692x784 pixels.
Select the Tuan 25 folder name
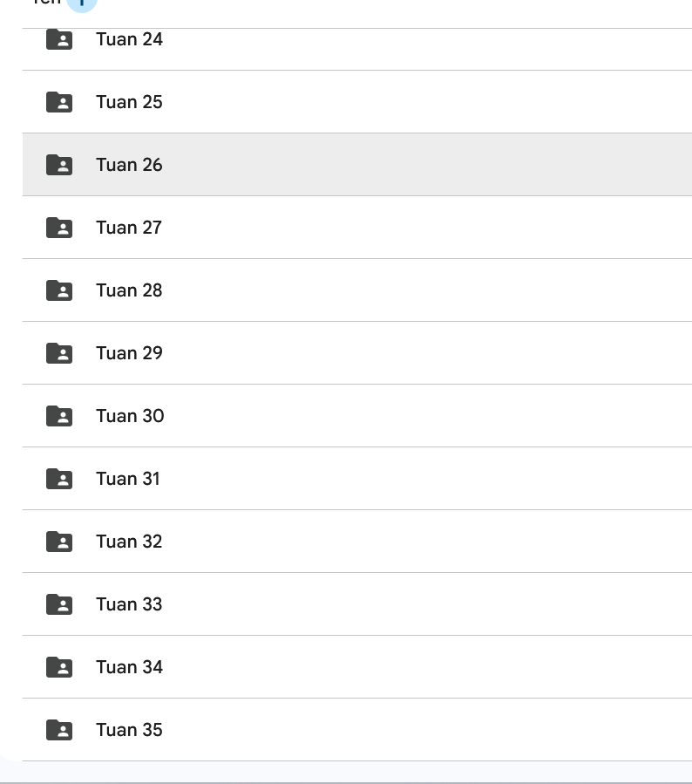(129, 102)
